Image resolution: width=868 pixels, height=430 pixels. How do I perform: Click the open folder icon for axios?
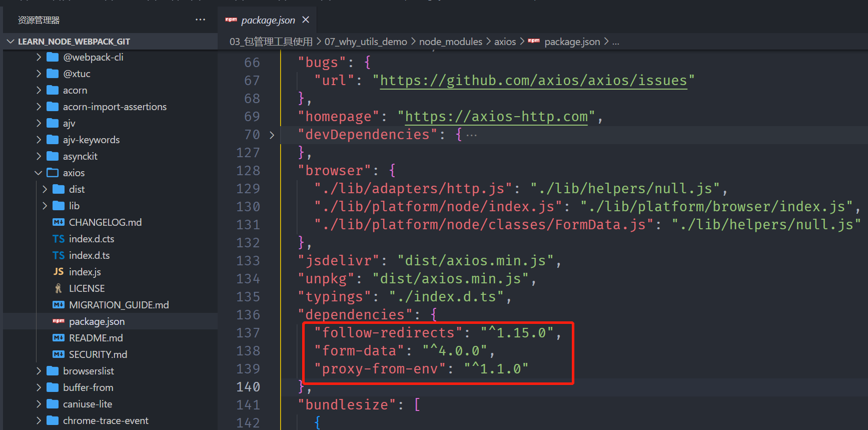click(x=53, y=173)
